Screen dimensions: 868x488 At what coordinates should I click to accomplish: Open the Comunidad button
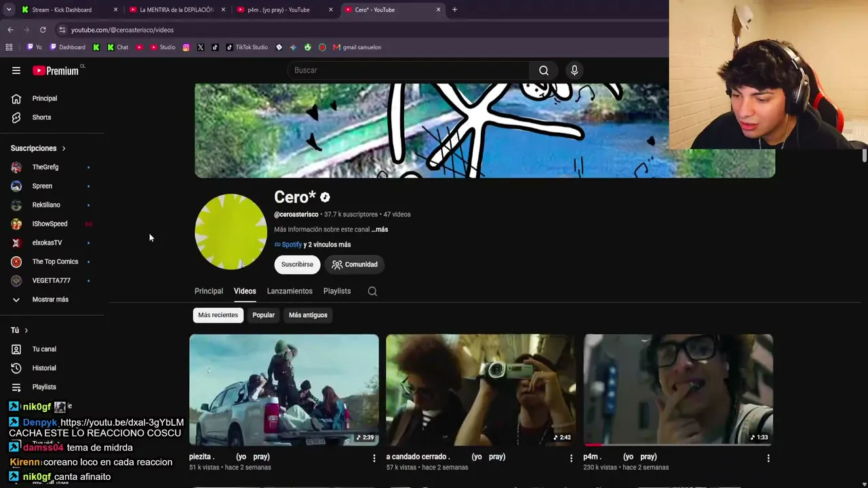pos(355,264)
